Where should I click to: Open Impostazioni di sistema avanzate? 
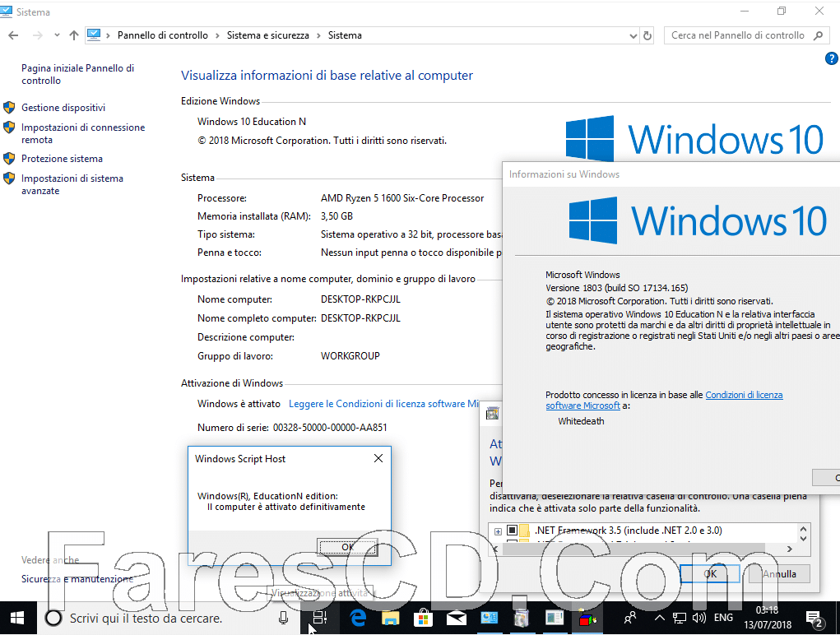pyautogui.click(x=72, y=184)
